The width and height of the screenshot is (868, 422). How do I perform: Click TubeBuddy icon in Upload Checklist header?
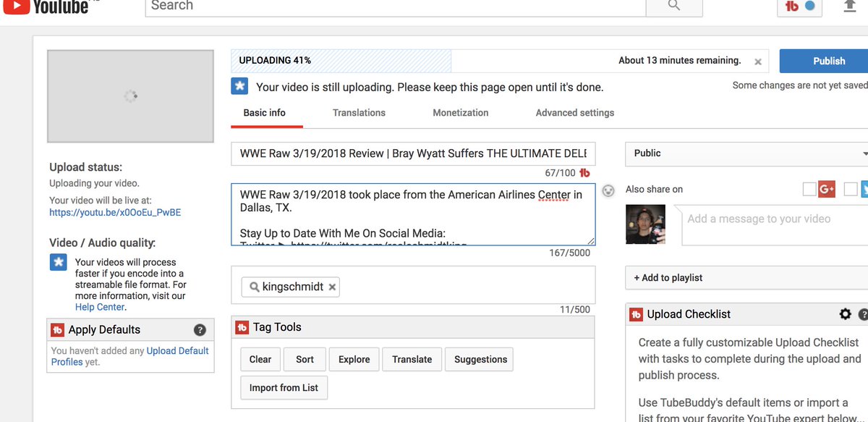click(x=636, y=314)
